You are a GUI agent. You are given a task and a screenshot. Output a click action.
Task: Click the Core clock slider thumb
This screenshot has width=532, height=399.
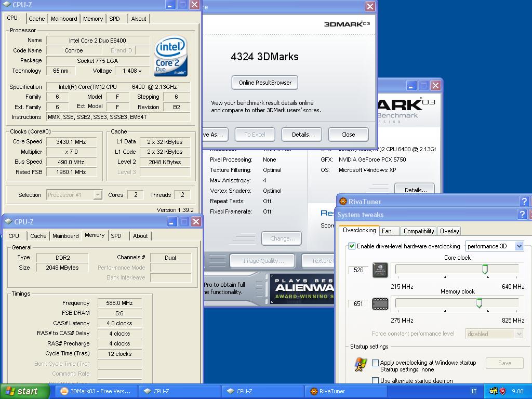point(485,269)
